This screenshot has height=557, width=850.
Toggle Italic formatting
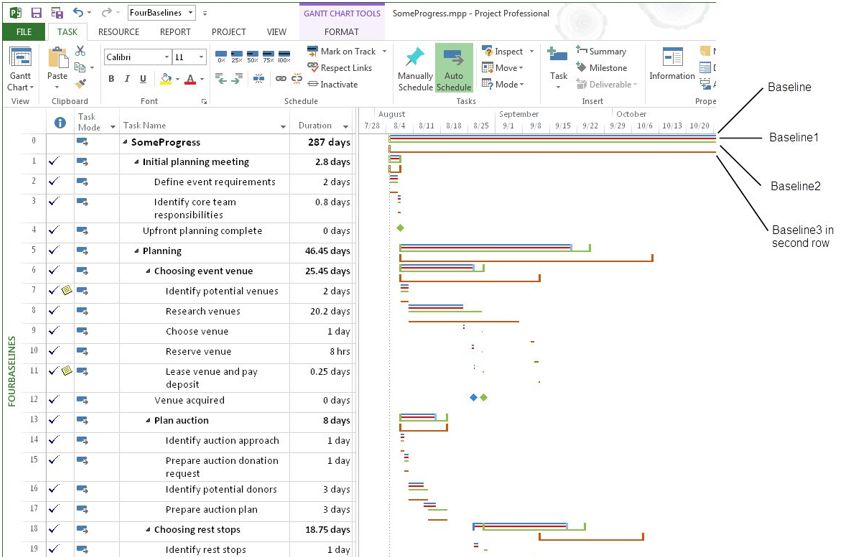point(127,79)
